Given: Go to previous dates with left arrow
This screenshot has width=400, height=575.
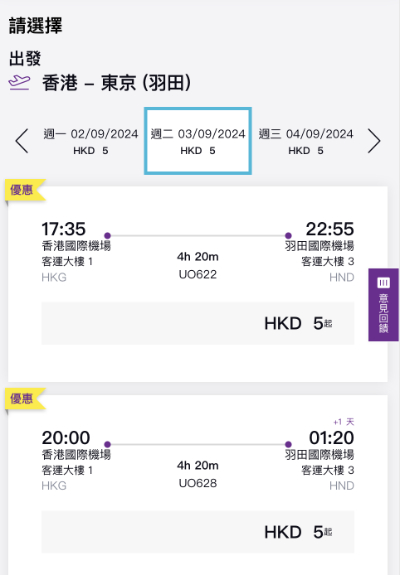Looking at the screenshot, I should pos(22,141).
